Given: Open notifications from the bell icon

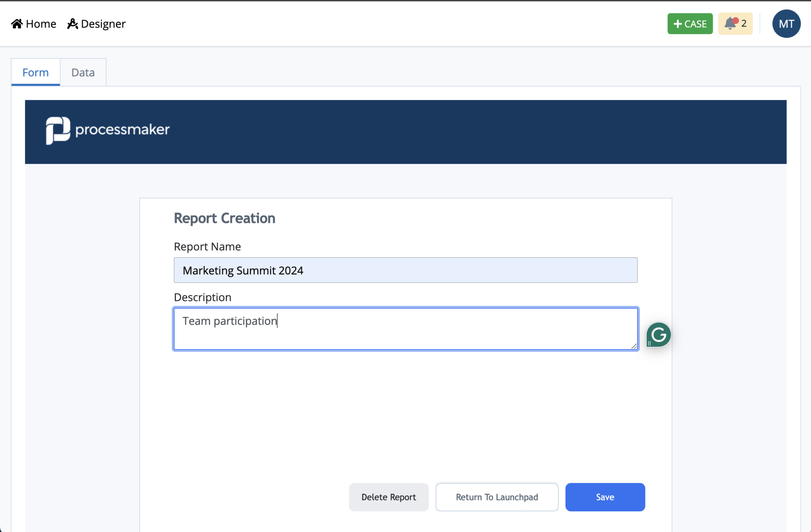Looking at the screenshot, I should [731, 23].
